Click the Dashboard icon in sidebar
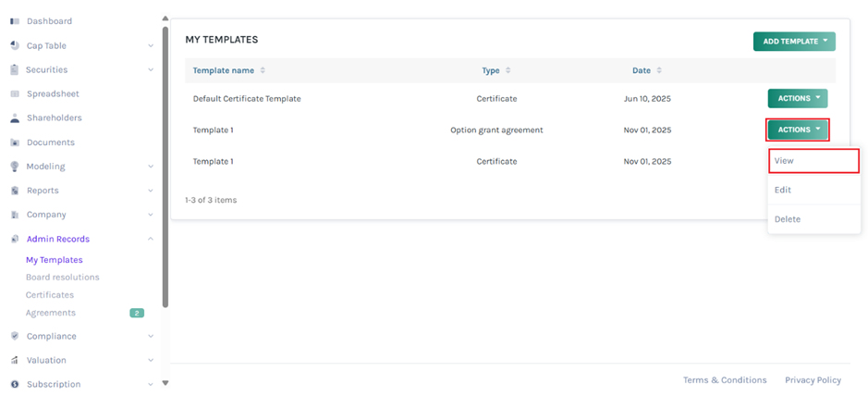Image resolution: width=868 pixels, height=396 pixels. [x=15, y=21]
